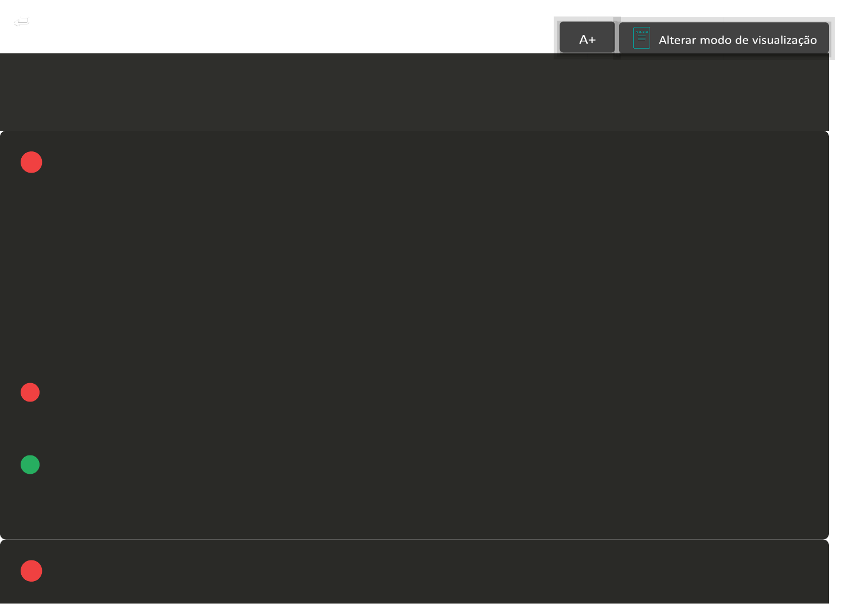Click gray frame gap between A+ and view button
This screenshot has width=868, height=604.
[x=617, y=38]
